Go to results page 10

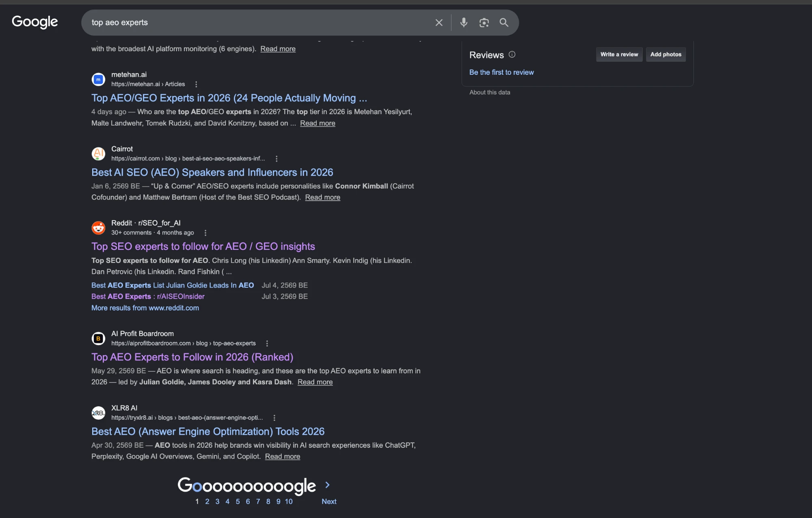coord(289,502)
